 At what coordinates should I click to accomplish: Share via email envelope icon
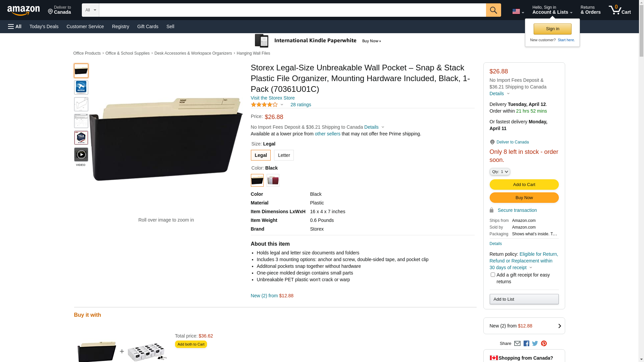[x=517, y=344]
